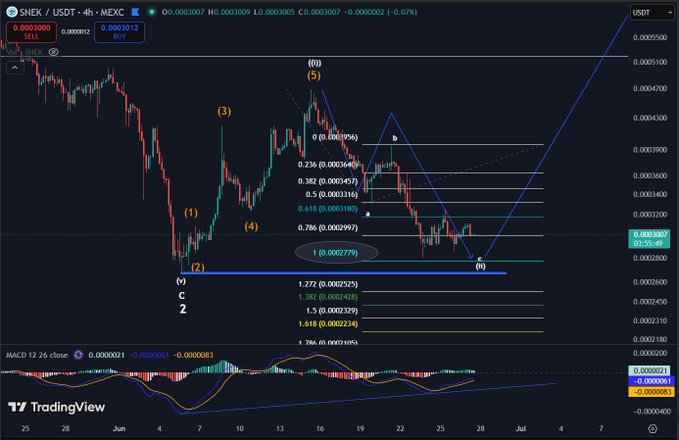Select fib label 0 (0.0003956)
The width and height of the screenshot is (679, 440).
[335, 137]
